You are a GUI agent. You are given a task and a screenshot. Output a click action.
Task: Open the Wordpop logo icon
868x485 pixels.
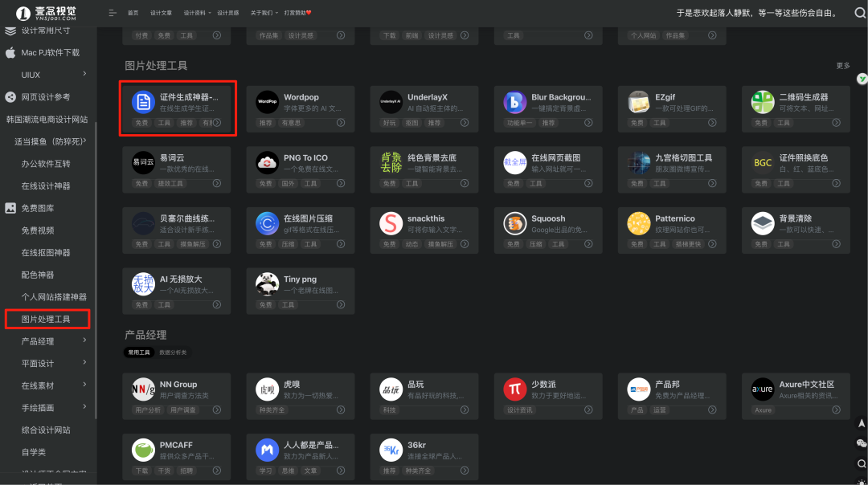(x=267, y=102)
